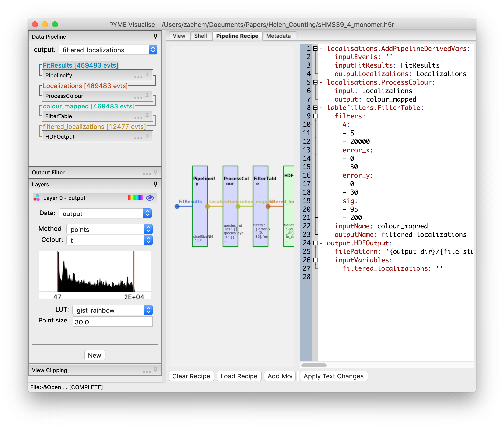Pin the Layers panel
The width and height of the screenshot is (504, 429).
pyautogui.click(x=155, y=184)
